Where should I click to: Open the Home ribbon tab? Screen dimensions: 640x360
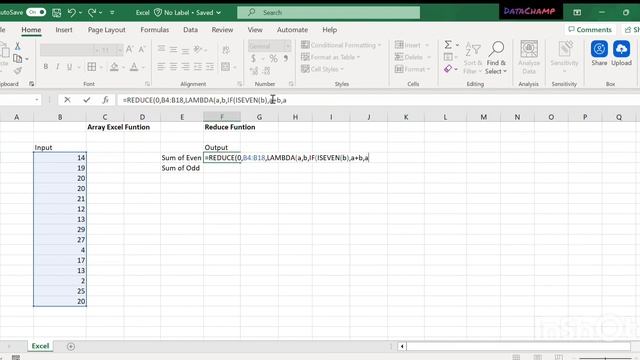(x=31, y=30)
